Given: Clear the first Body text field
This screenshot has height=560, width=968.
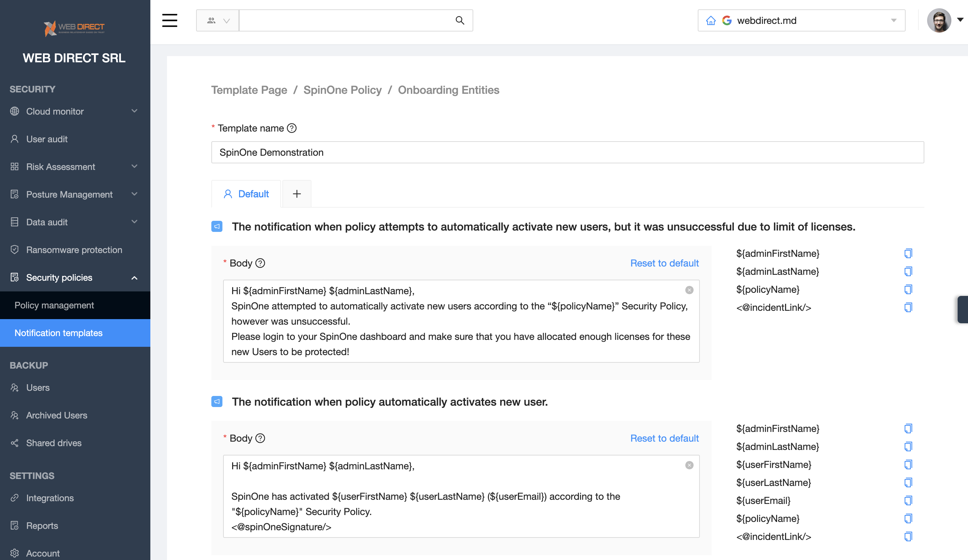Looking at the screenshot, I should click(x=689, y=290).
